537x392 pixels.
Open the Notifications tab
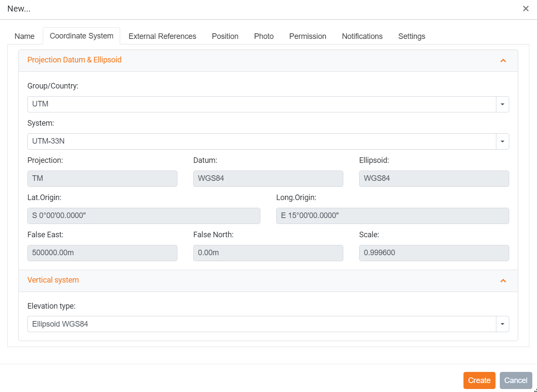click(362, 36)
